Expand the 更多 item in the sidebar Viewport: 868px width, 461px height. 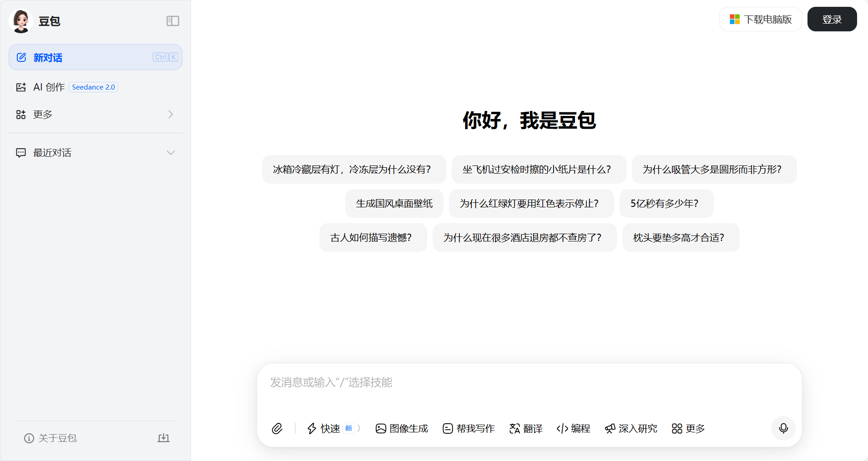(95, 114)
